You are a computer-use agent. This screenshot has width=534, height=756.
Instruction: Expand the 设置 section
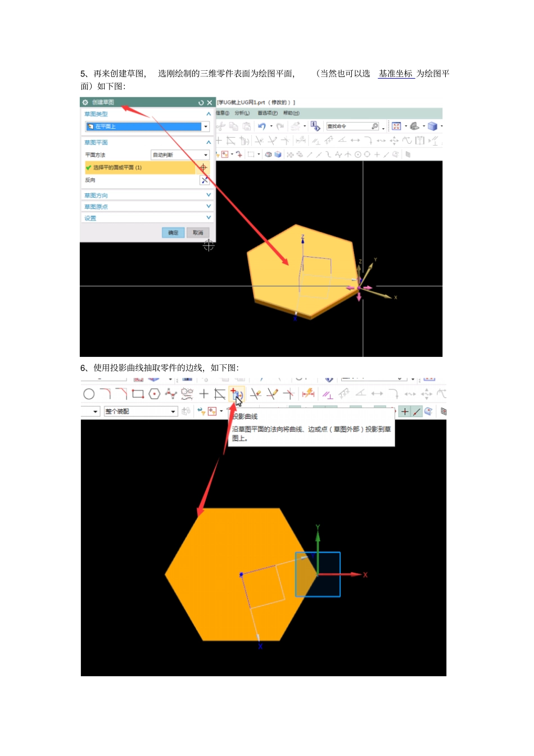click(209, 218)
